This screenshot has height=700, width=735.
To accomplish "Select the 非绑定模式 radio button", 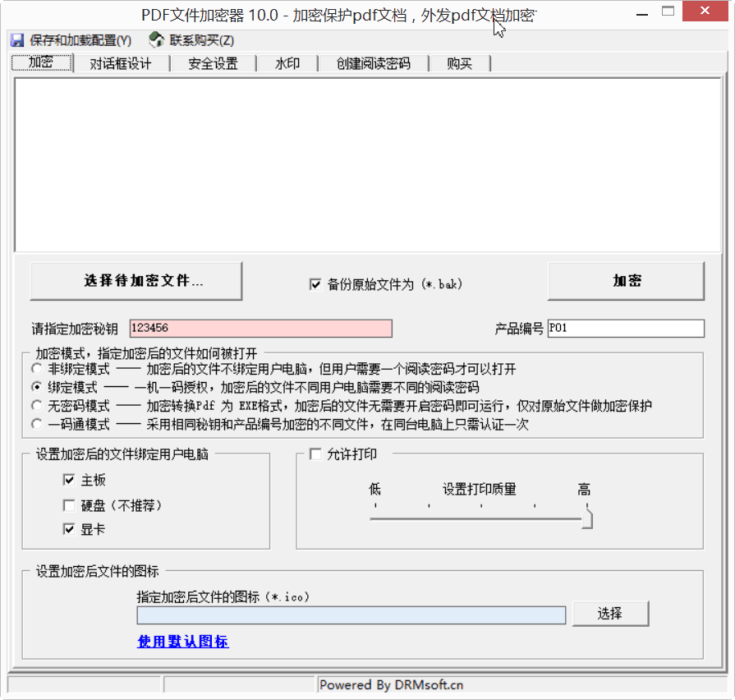I will tap(36, 369).
